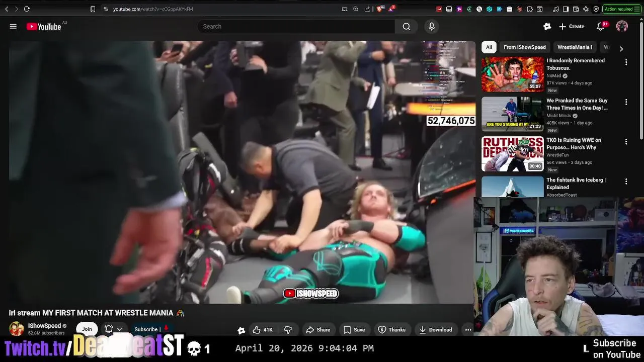Open the site settings icon beside URL

[106, 9]
